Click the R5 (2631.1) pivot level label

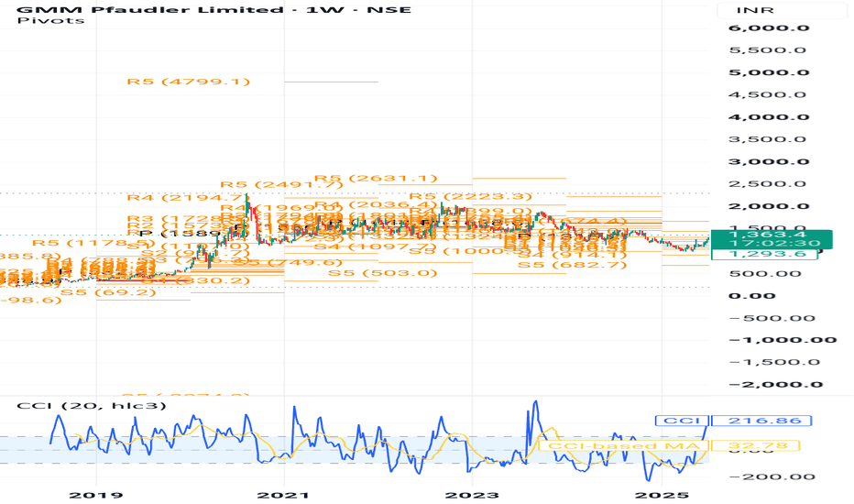tap(377, 178)
